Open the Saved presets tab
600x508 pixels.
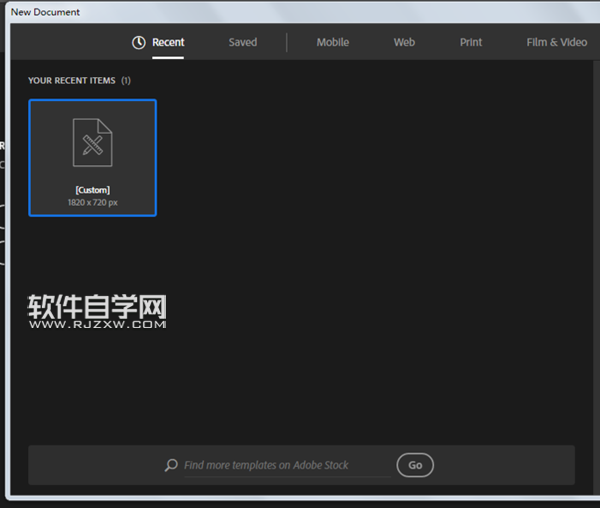point(242,42)
